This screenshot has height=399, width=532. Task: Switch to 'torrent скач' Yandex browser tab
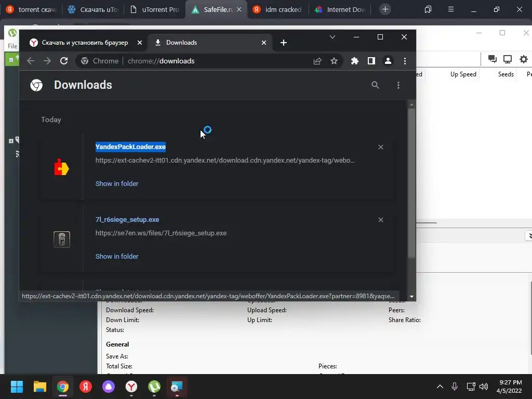click(31, 9)
